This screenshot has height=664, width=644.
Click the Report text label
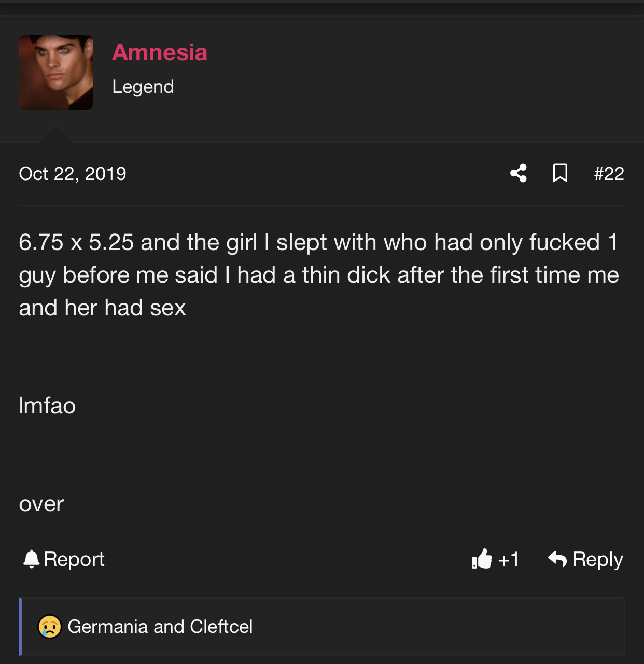(x=74, y=559)
